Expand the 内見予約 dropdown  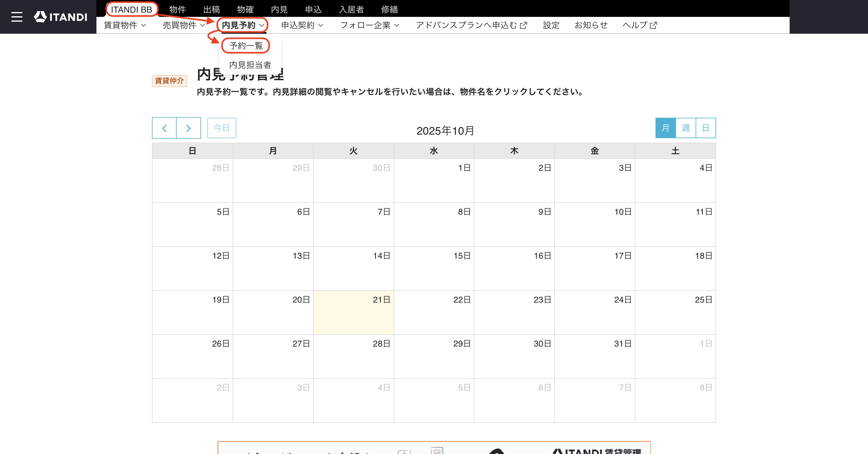coord(243,25)
